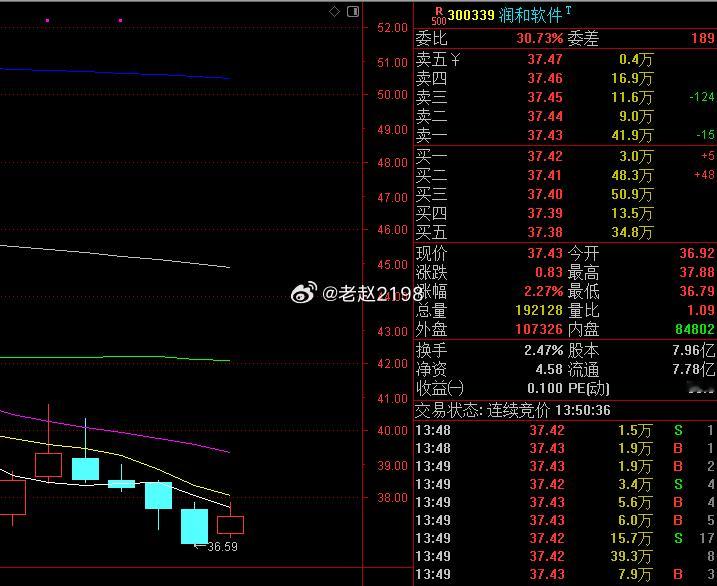Select the 卖二 volume 9.0万
This screenshot has width=717, height=586.
(636, 116)
